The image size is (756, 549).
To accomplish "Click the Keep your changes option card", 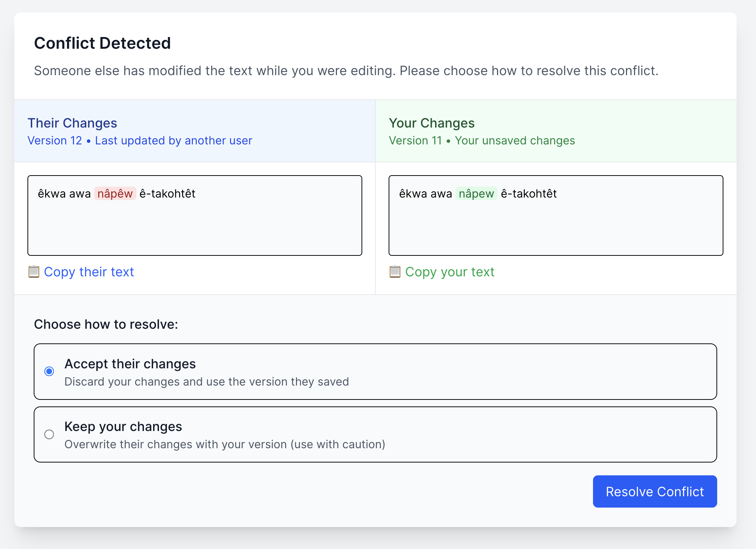I will click(513, 434).
